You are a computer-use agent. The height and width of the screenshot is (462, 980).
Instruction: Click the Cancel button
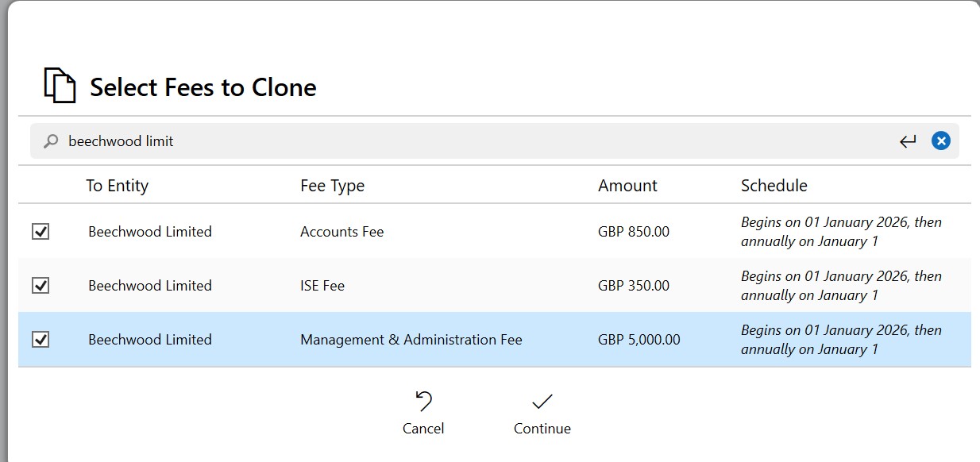pyautogui.click(x=422, y=429)
